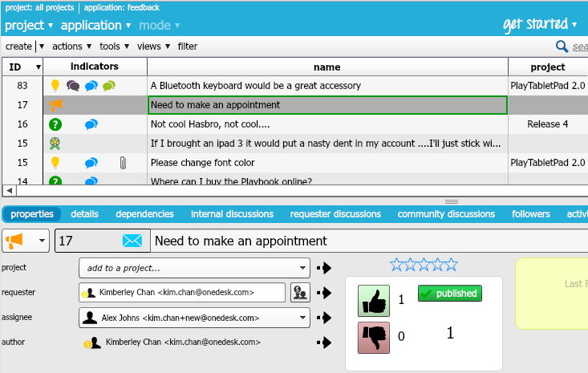Click the paperclip attachment icon in row 15
Viewport: 588px width, 373px height.
coord(123,163)
